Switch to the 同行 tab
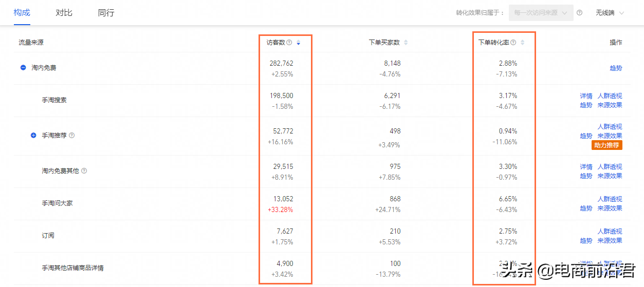644x287 pixels. tap(106, 12)
